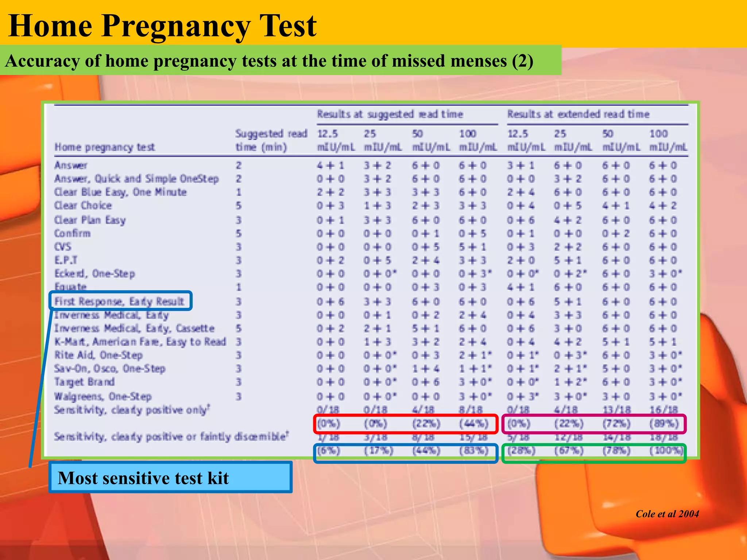Screen dimensions: 747x560
Task: Click the '(6%)' sensitivity value
Action: [328, 451]
